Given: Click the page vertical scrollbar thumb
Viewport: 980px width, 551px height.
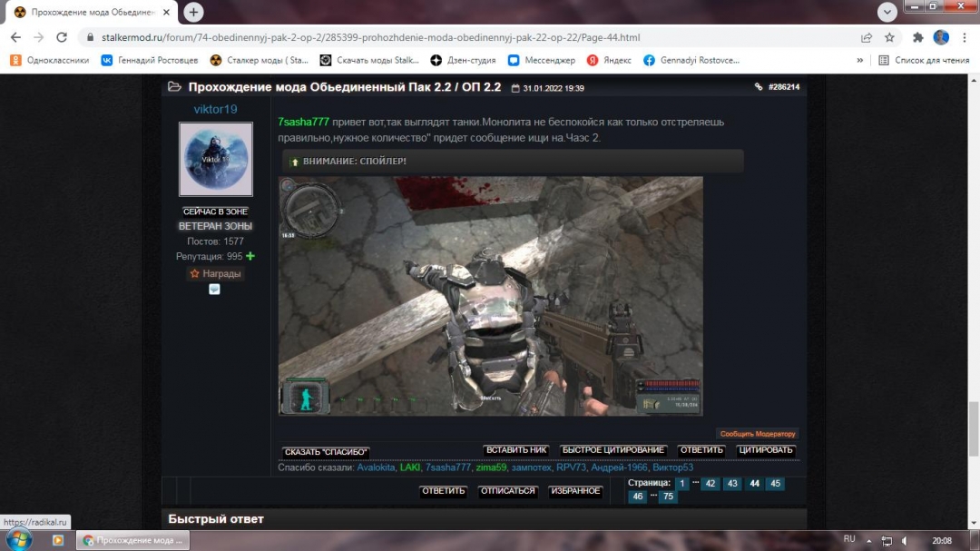Looking at the screenshot, I should pos(974,429).
